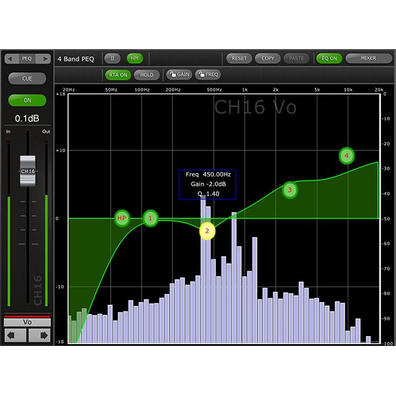
Task: Click the COPY button
Action: pos(268,58)
